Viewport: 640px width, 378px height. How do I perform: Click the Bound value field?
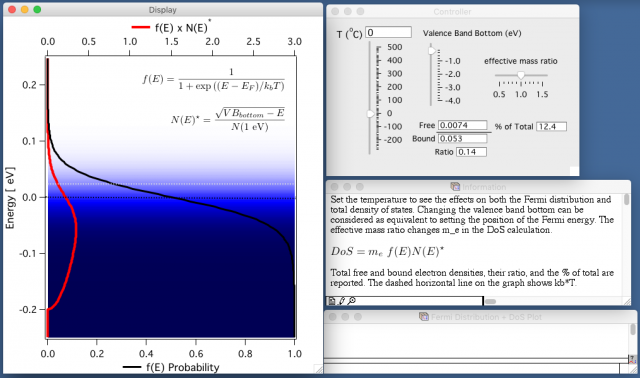pos(462,139)
